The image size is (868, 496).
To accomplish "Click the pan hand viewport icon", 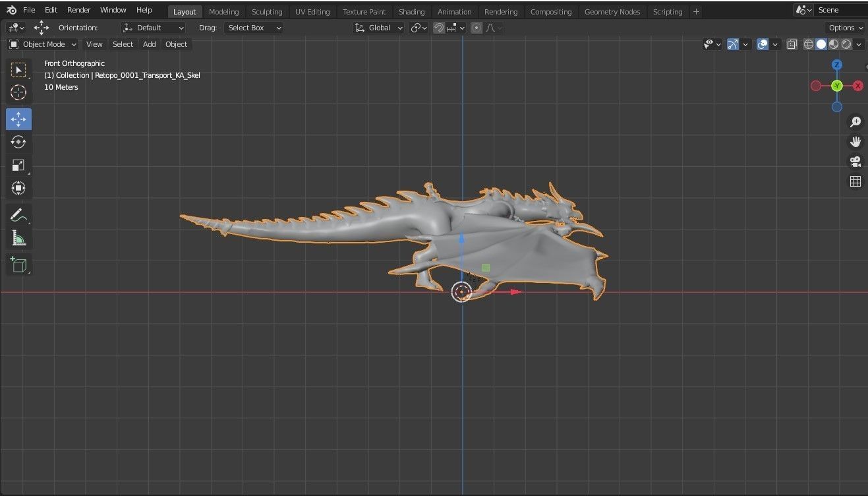I will [855, 142].
